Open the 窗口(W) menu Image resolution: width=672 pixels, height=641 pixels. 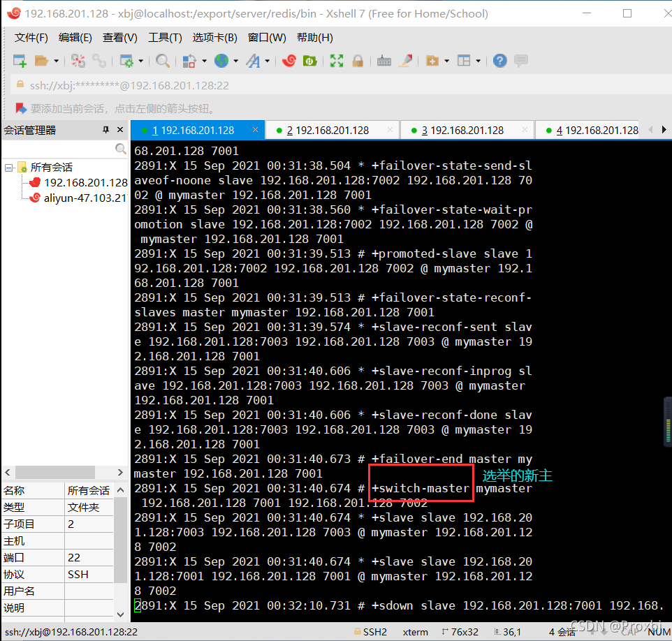point(267,38)
